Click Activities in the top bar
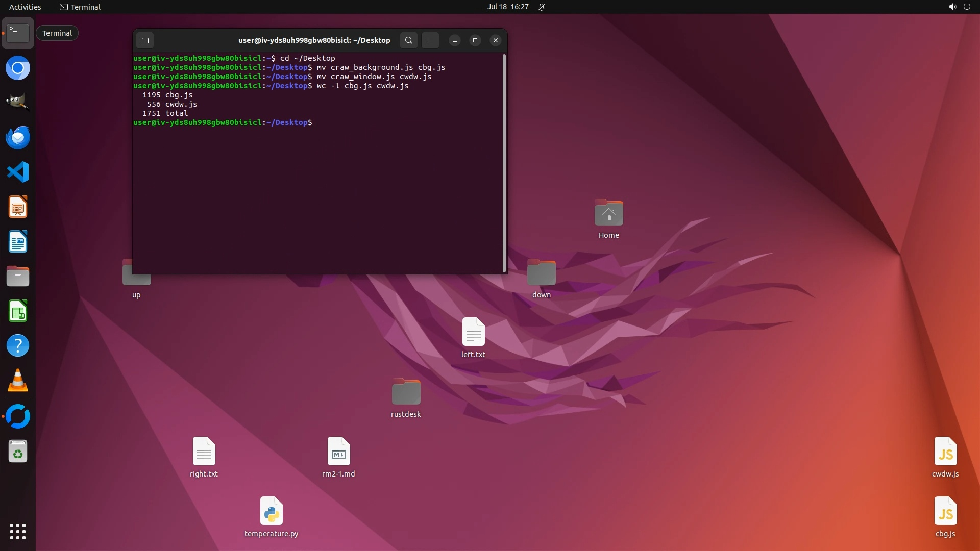 25,7
